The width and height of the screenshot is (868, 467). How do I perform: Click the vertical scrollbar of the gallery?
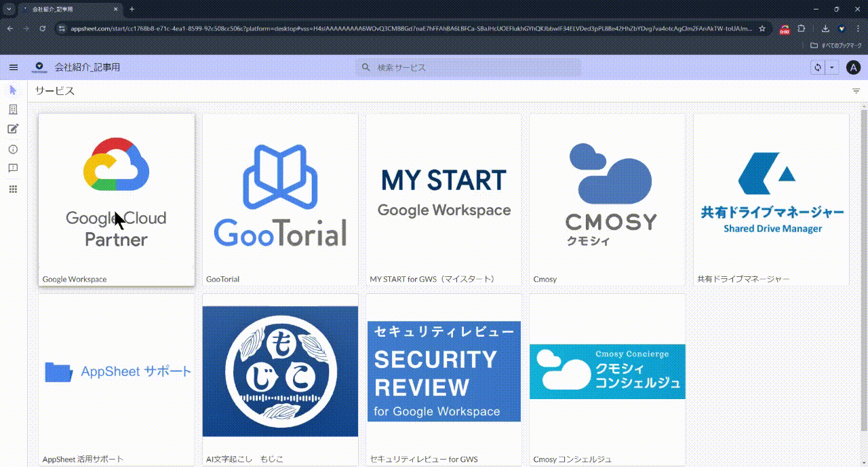click(864, 269)
